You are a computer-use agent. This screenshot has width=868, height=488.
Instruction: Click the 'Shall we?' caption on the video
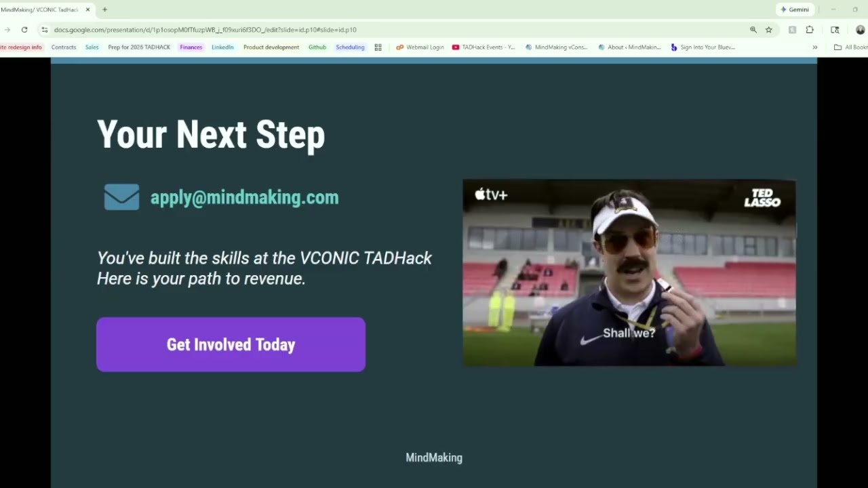click(x=629, y=333)
